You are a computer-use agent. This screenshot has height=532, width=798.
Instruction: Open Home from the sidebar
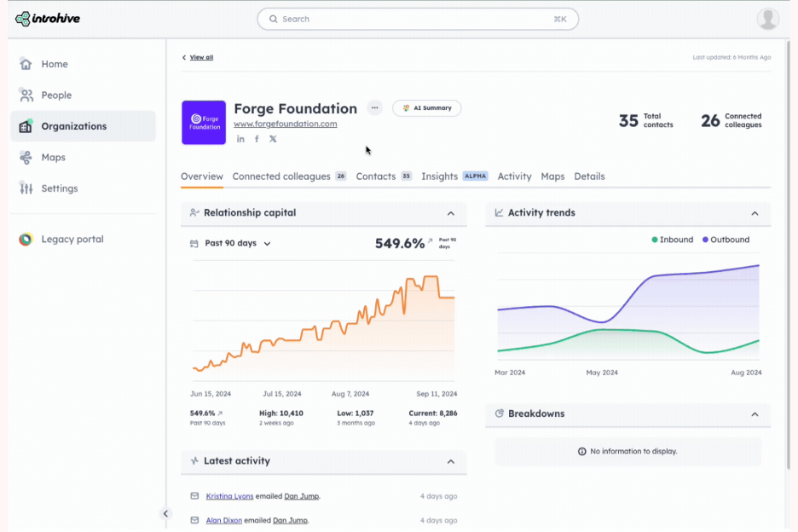click(84, 64)
